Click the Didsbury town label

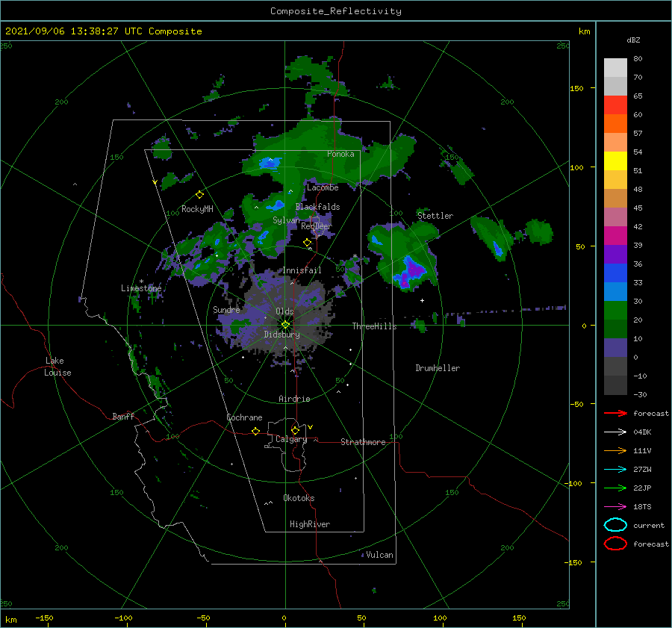281,335
